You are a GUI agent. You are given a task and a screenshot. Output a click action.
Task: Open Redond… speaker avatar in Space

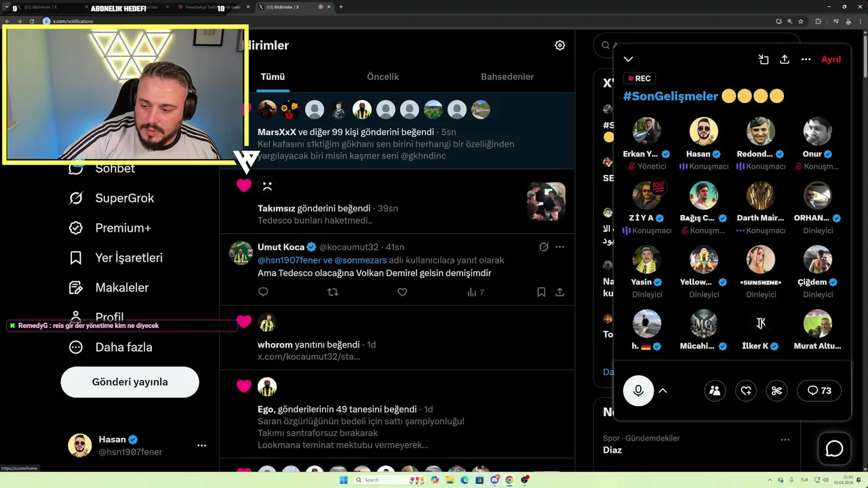point(761,131)
